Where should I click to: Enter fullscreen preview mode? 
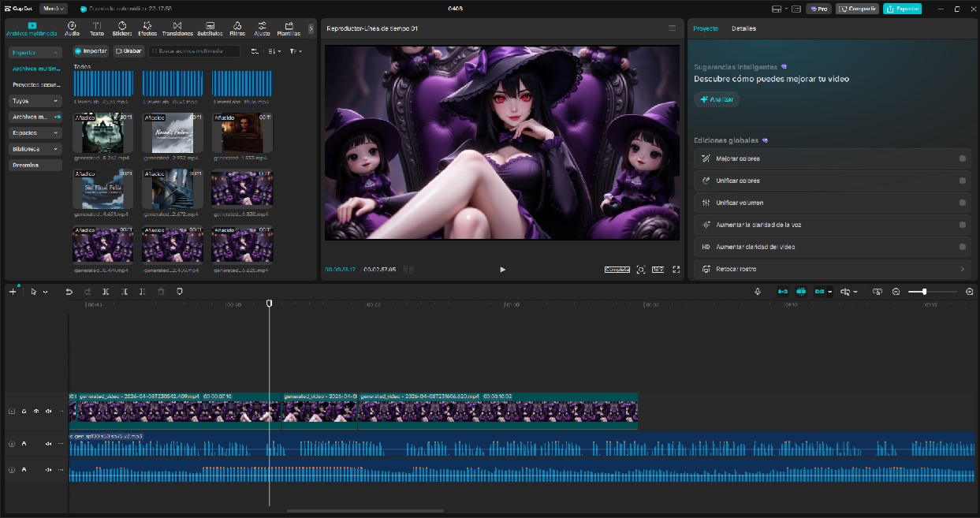pyautogui.click(x=676, y=270)
